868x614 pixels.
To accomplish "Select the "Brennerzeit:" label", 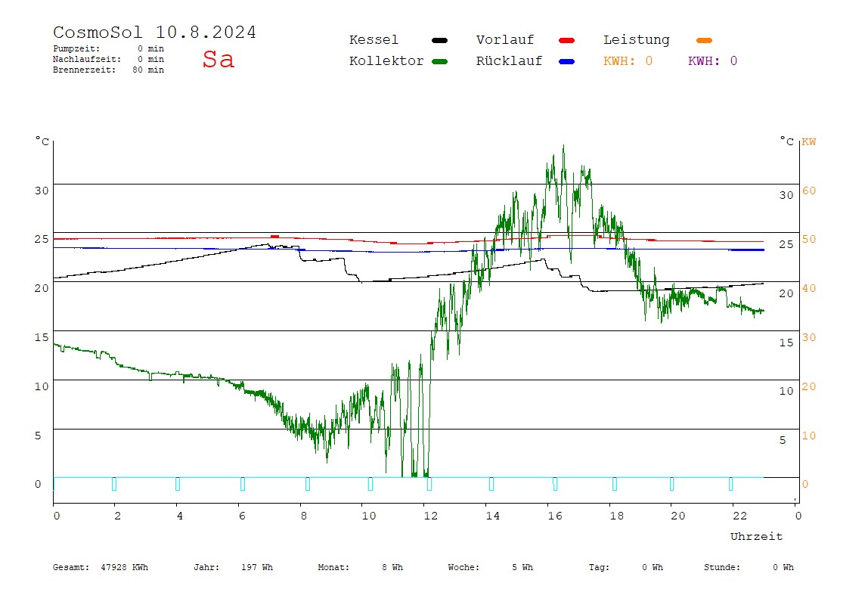I will pos(84,70).
